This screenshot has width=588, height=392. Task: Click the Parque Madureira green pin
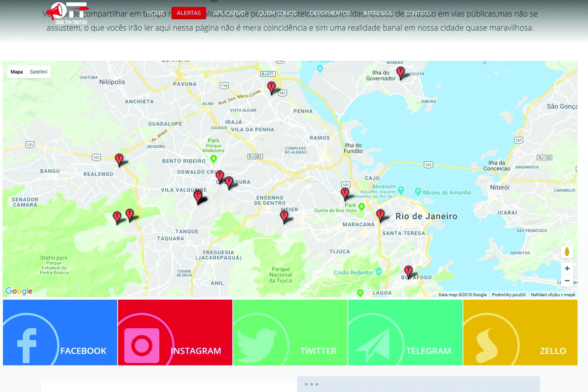click(213, 159)
